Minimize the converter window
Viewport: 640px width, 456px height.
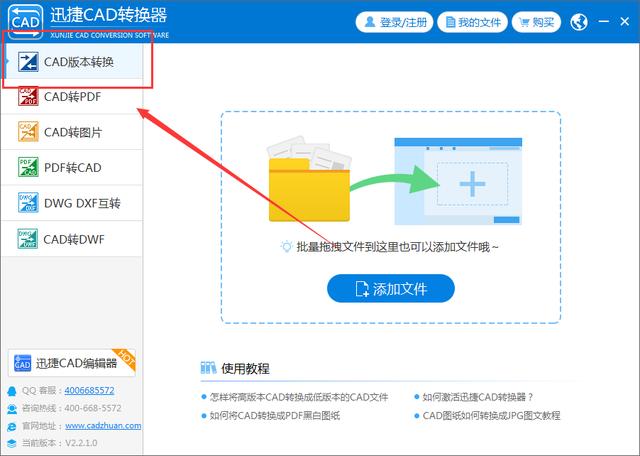coord(604,21)
